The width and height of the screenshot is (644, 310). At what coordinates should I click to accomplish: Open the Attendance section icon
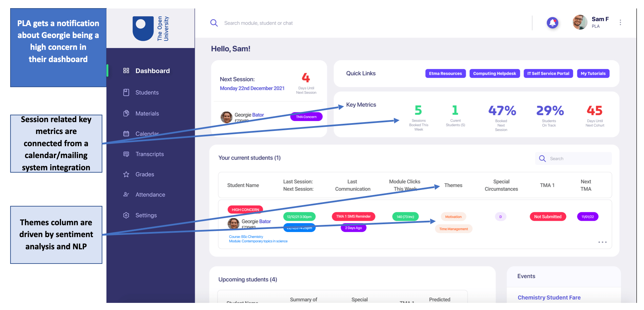point(126,195)
